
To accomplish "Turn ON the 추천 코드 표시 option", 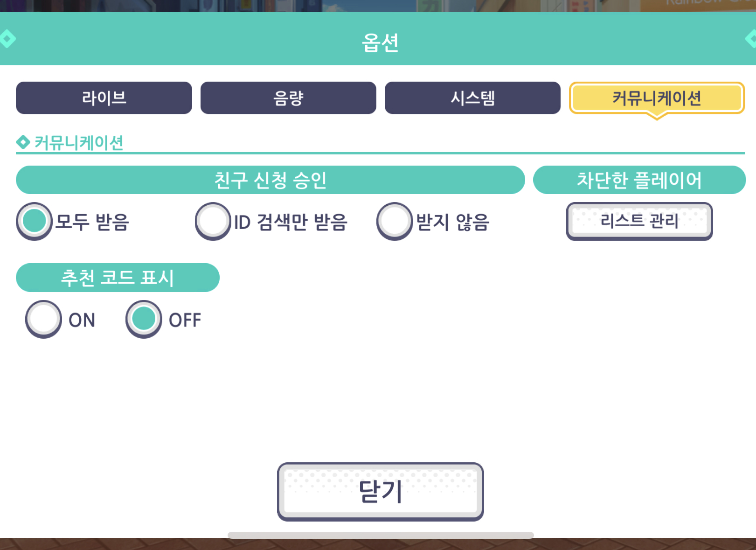I will pyautogui.click(x=43, y=319).
